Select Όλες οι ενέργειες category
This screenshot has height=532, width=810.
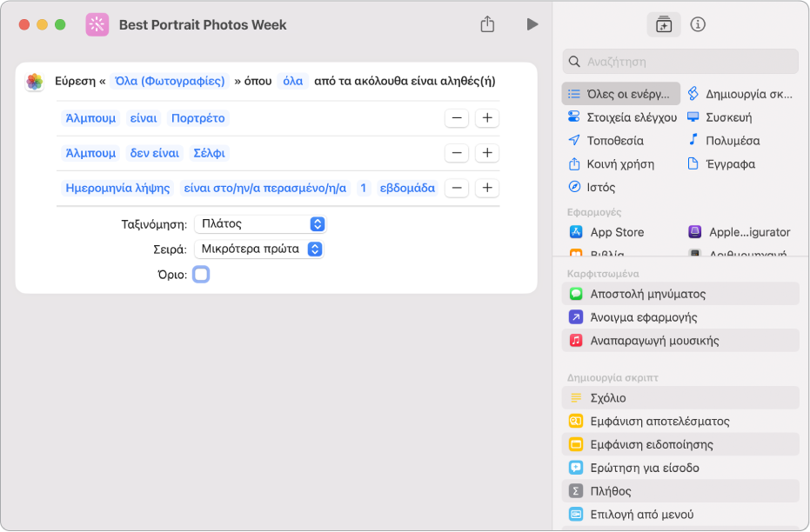620,94
